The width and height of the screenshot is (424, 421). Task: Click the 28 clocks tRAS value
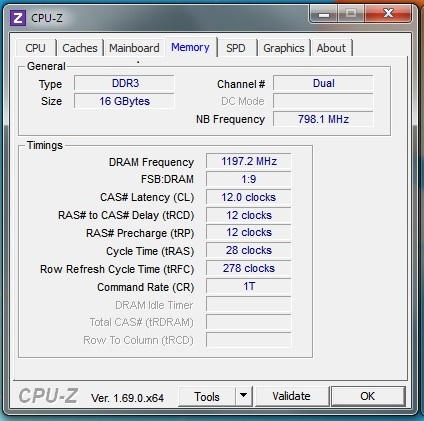249,250
